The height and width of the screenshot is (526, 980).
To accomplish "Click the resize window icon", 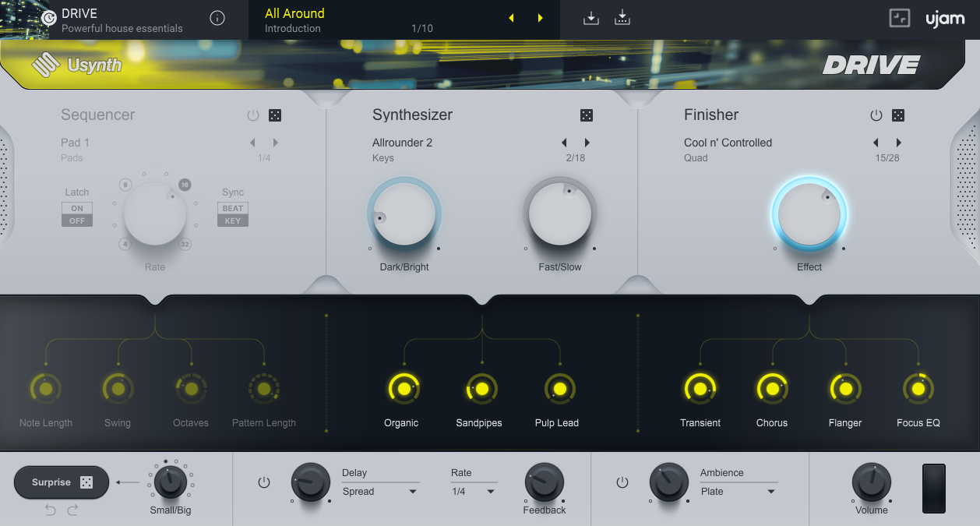I will pos(900,19).
